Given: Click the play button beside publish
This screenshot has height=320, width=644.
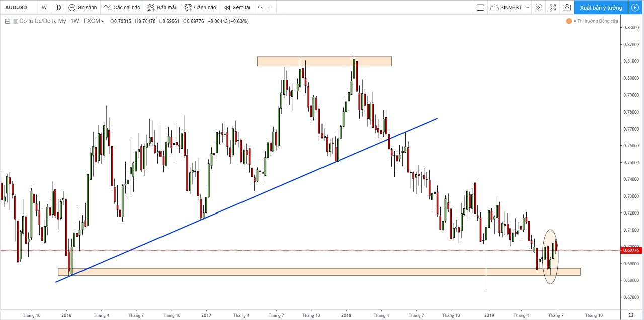Looking at the screenshot, I should click(634, 7).
